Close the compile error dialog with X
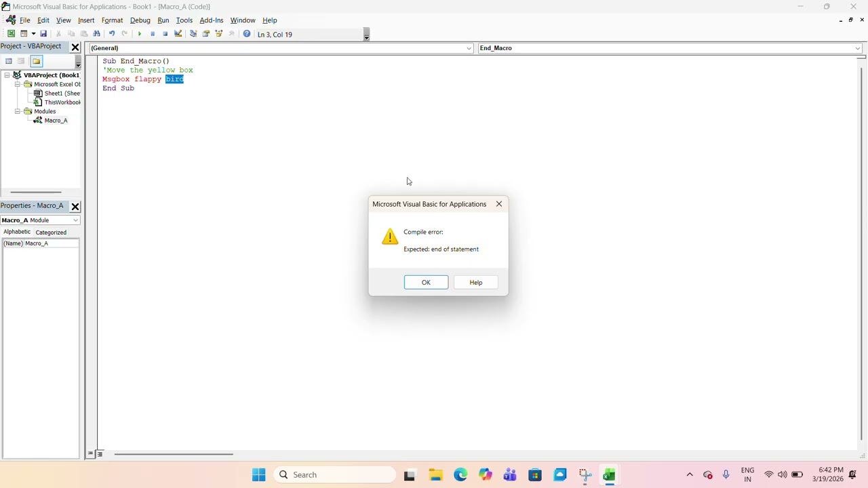868x488 pixels. (499, 204)
